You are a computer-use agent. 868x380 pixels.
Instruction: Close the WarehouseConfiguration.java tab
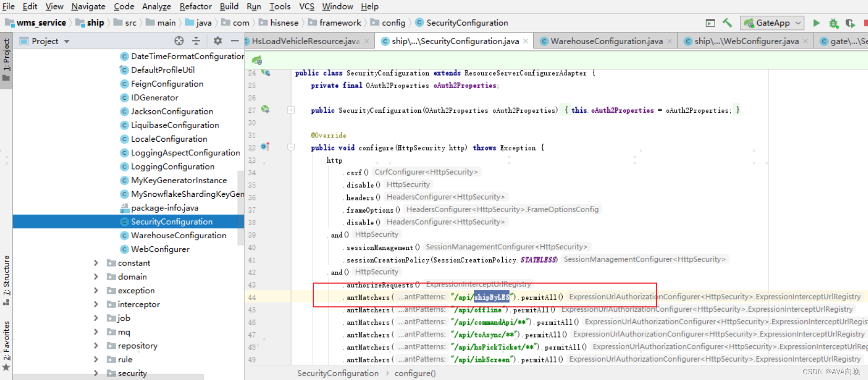click(669, 41)
